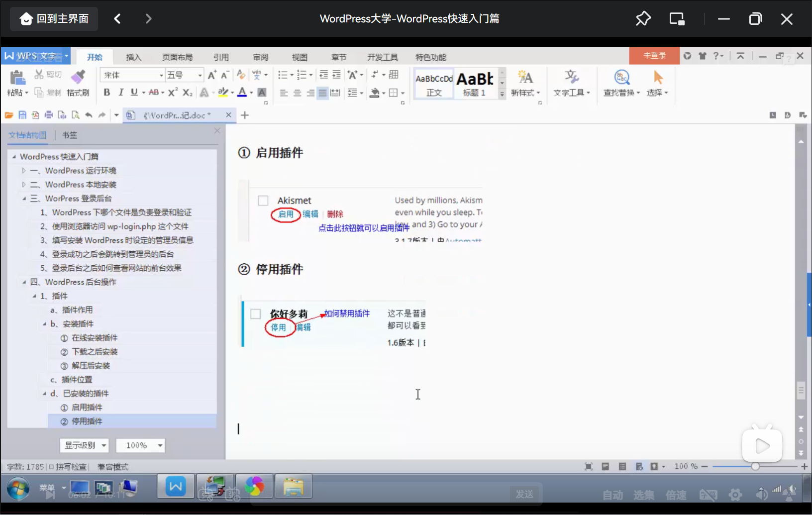Collapse the d、已安装的插件 tree node
This screenshot has width=812, height=515.
point(44,394)
